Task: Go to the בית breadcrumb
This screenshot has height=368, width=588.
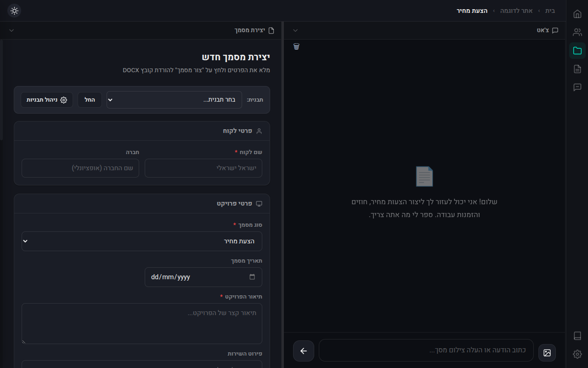Action: (x=550, y=11)
